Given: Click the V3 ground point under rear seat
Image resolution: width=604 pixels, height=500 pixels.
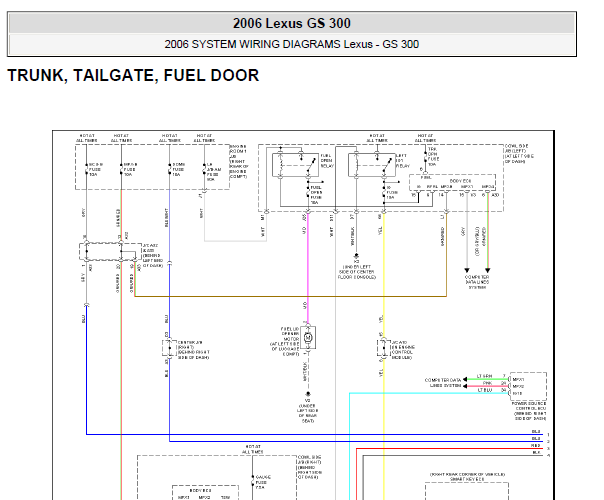Looking at the screenshot, I should 308,394.
